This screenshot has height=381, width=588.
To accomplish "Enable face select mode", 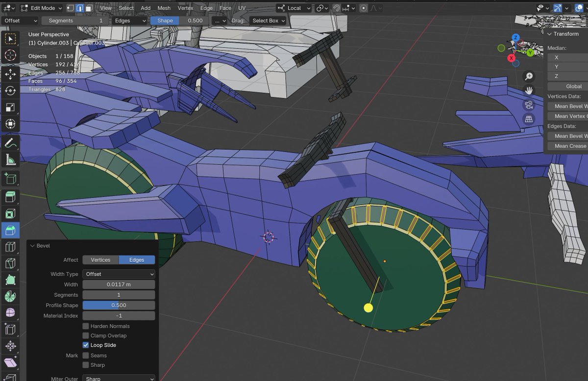I will (89, 8).
